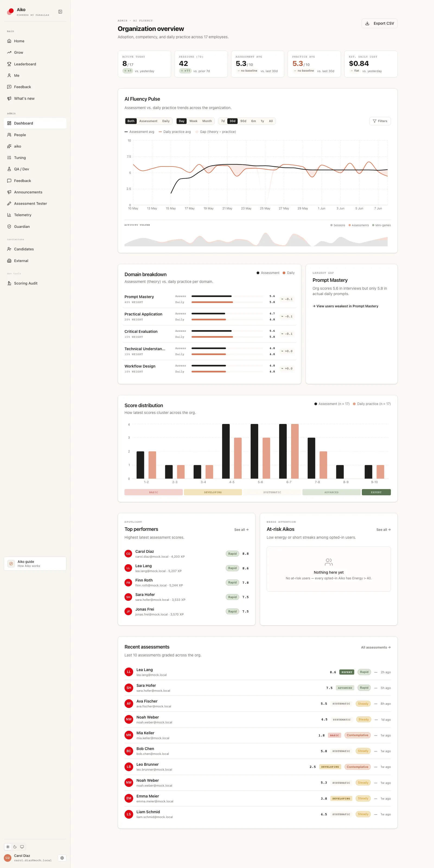Viewport: 434px width, 868px height.
Task: Set granularity to Day
Action: click(182, 121)
